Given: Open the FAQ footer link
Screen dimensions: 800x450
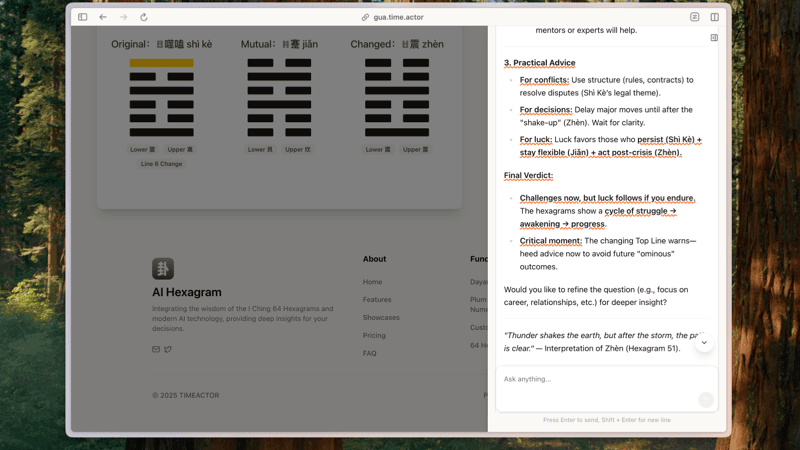Looking at the screenshot, I should [x=370, y=354].
